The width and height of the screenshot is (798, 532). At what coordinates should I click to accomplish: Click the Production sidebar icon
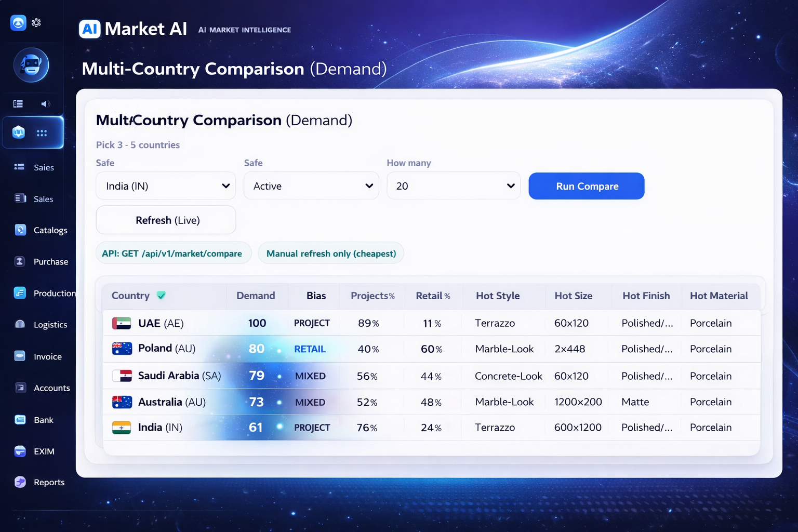point(20,292)
